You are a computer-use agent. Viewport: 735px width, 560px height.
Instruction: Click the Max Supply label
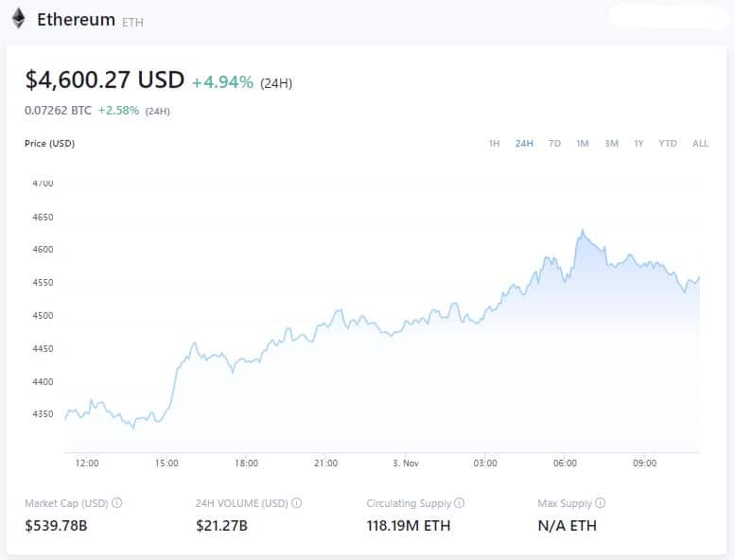(565, 503)
